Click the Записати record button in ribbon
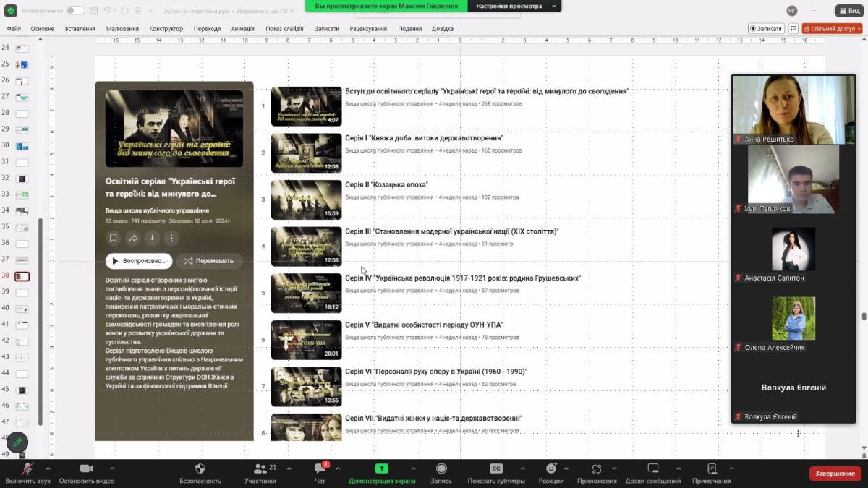Image resolution: width=868 pixels, height=488 pixels. click(766, 28)
